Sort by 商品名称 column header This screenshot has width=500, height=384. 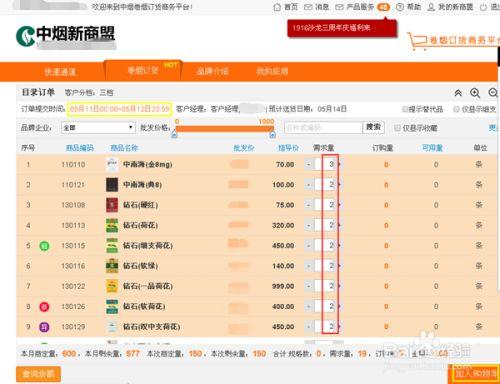click(x=124, y=148)
